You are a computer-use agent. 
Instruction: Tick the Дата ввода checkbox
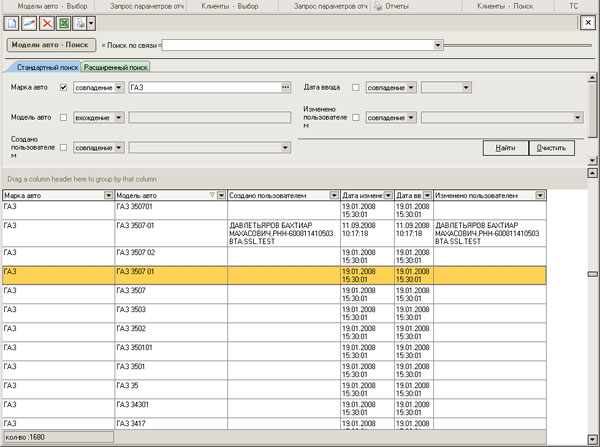click(355, 88)
